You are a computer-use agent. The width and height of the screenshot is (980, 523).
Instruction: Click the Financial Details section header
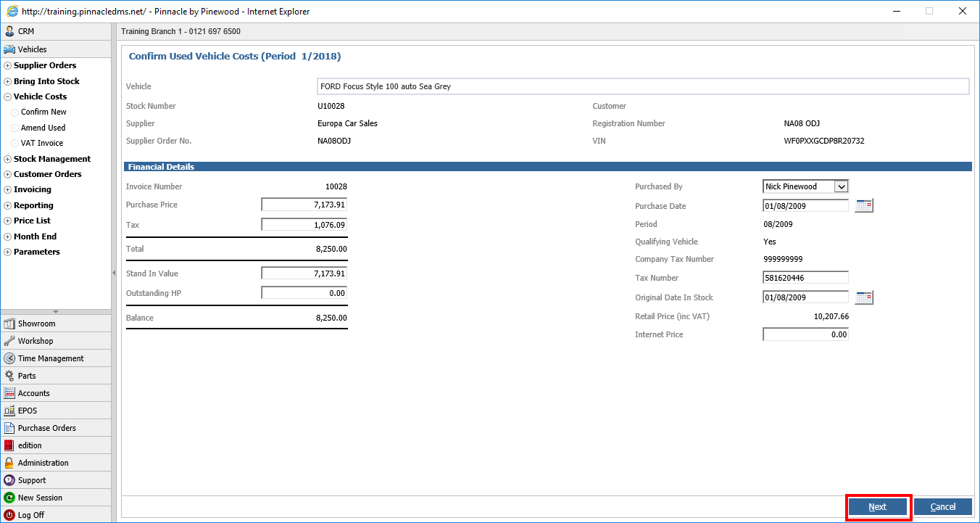[x=548, y=167]
